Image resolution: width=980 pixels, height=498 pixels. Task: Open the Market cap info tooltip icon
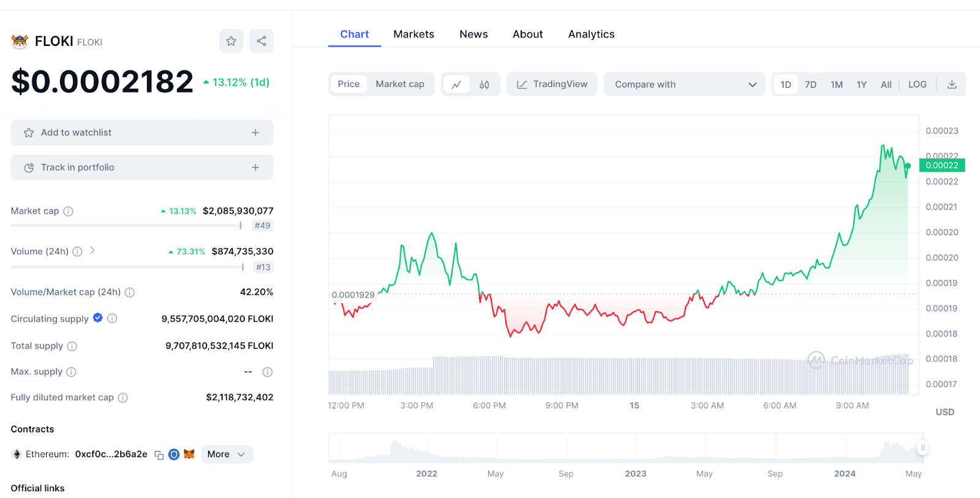pyautogui.click(x=69, y=211)
